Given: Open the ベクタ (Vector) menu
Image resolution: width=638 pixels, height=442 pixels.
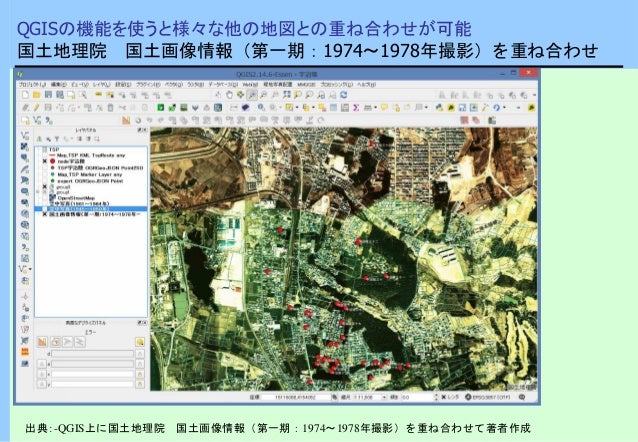Looking at the screenshot, I should (173, 85).
